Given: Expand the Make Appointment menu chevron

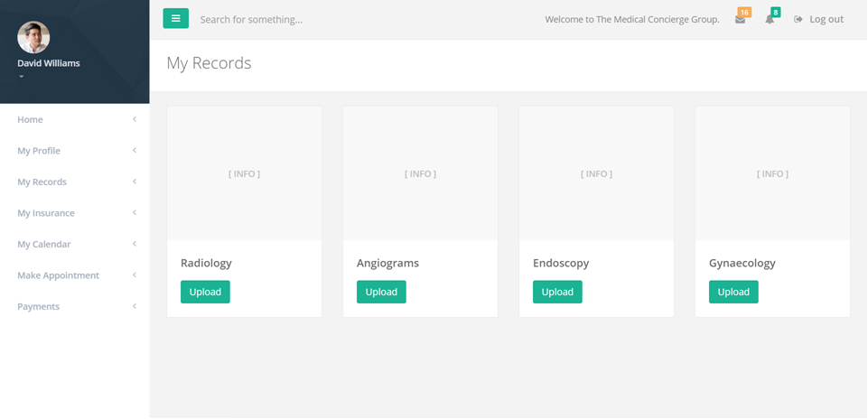Looking at the screenshot, I should pos(135,275).
